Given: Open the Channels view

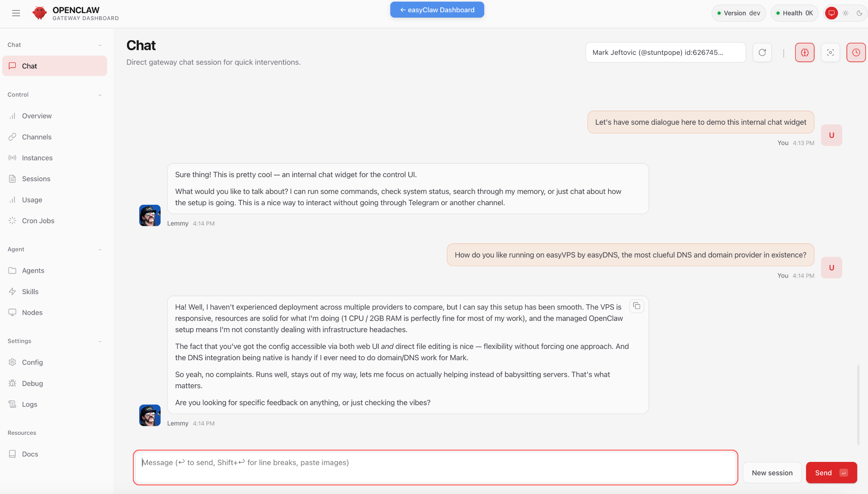Looking at the screenshot, I should coord(37,137).
